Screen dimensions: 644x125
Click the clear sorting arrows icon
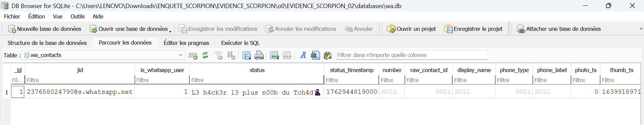click(231, 55)
